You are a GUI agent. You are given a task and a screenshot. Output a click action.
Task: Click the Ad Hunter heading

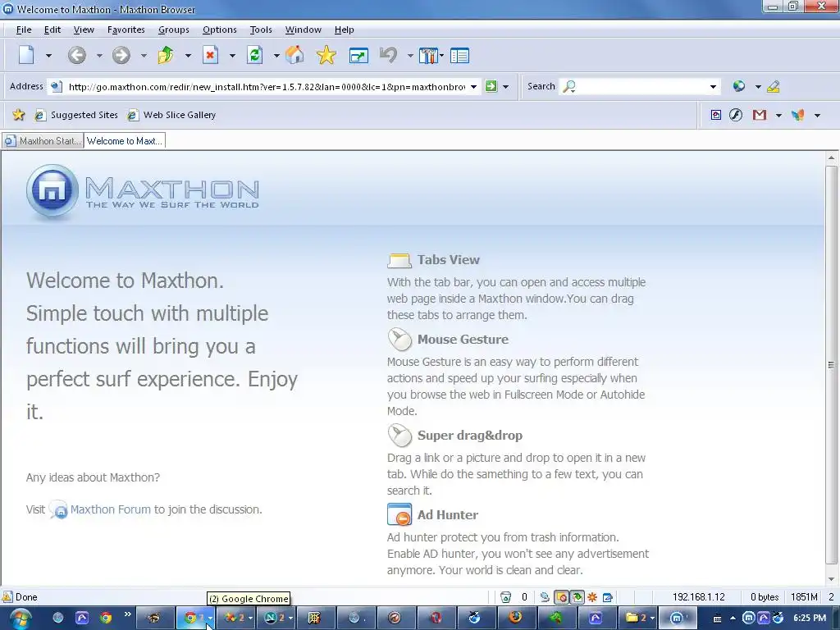click(x=448, y=515)
